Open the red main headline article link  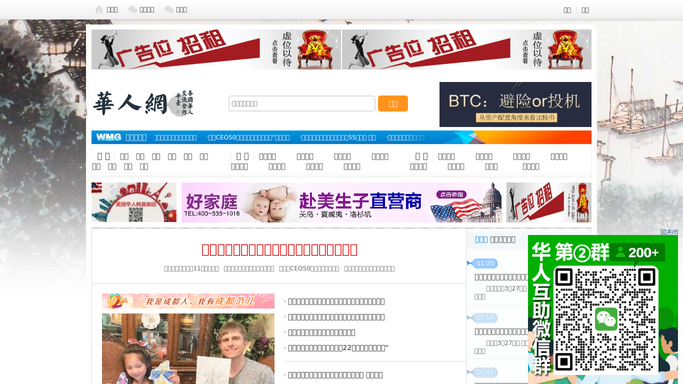pos(279,250)
